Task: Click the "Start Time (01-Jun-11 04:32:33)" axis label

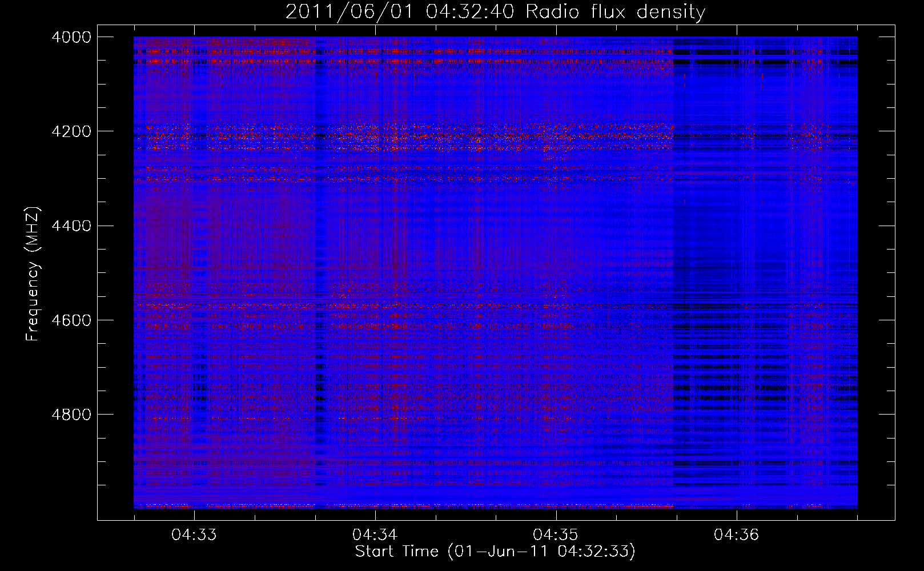Action: [495, 552]
